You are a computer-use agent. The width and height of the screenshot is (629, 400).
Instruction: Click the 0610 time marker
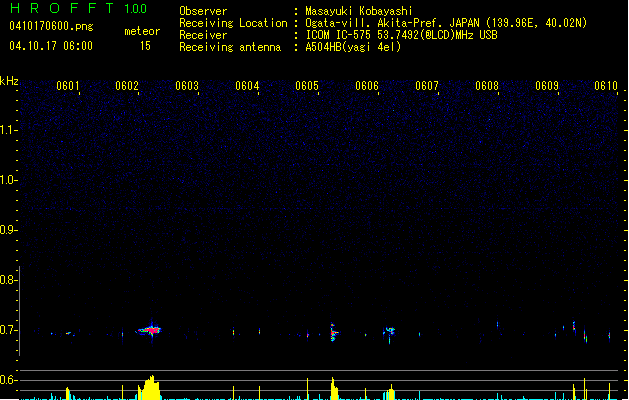[x=606, y=86]
